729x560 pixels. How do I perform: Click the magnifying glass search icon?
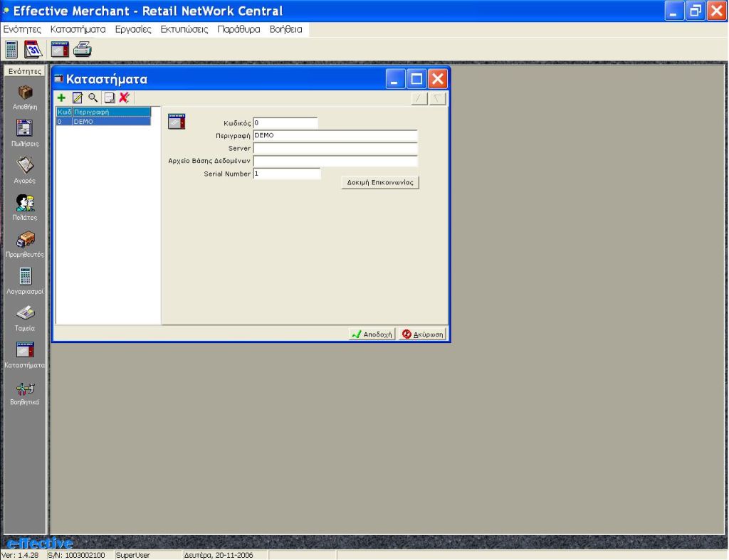coord(93,98)
